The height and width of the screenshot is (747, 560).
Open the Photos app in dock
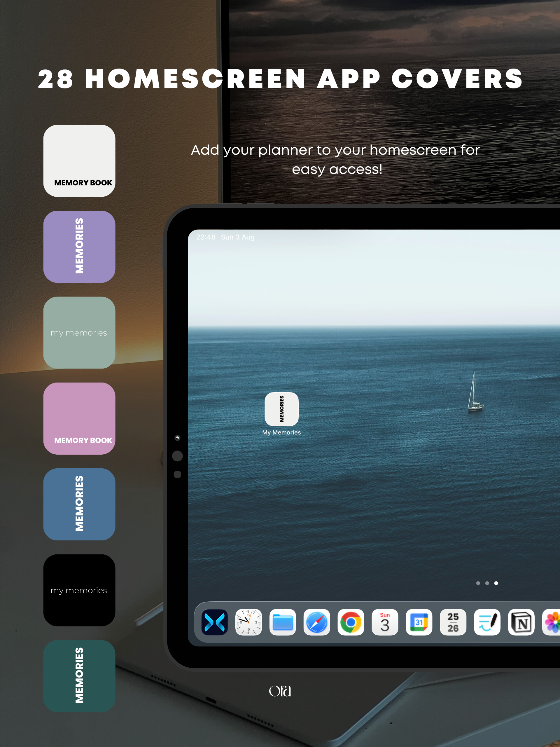(x=552, y=622)
